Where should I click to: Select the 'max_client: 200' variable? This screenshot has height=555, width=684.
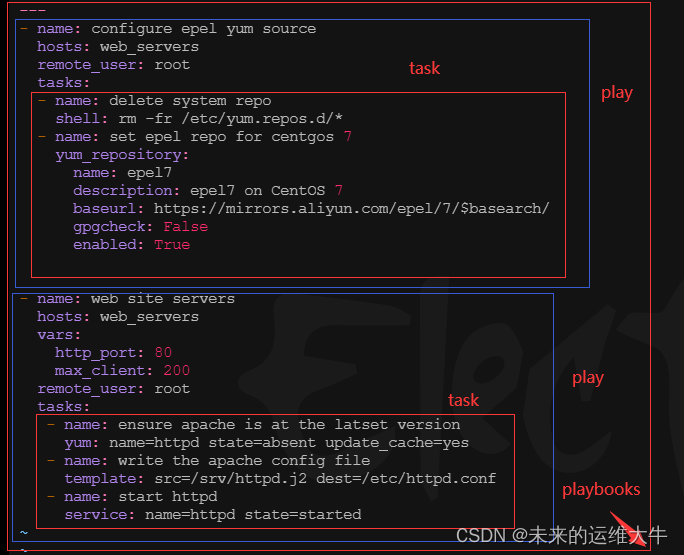click(x=122, y=370)
